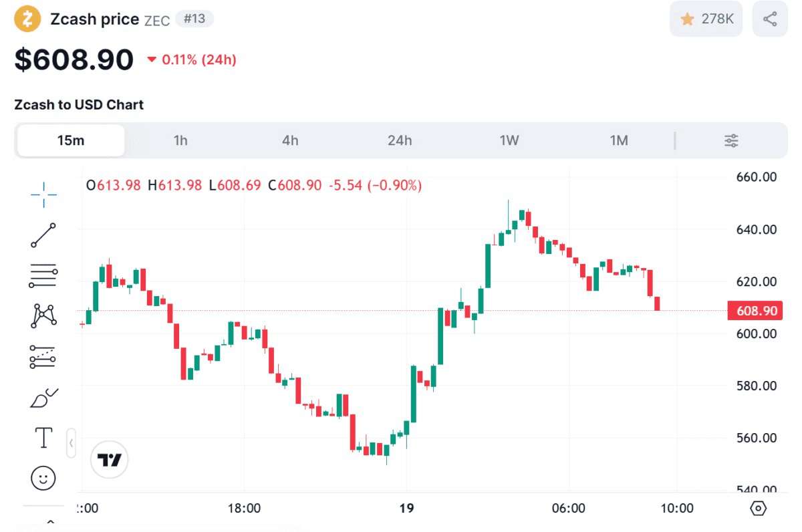Select the trend line drawing tool

[x=43, y=235]
